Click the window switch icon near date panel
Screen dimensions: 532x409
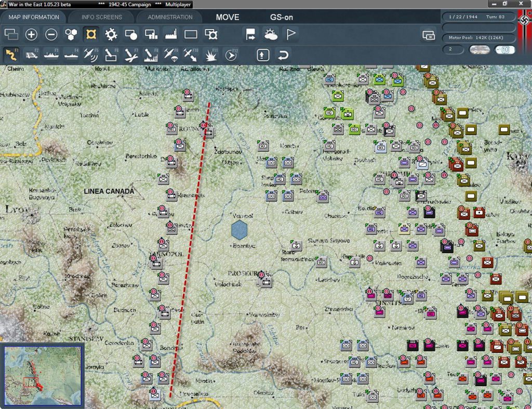click(x=429, y=35)
